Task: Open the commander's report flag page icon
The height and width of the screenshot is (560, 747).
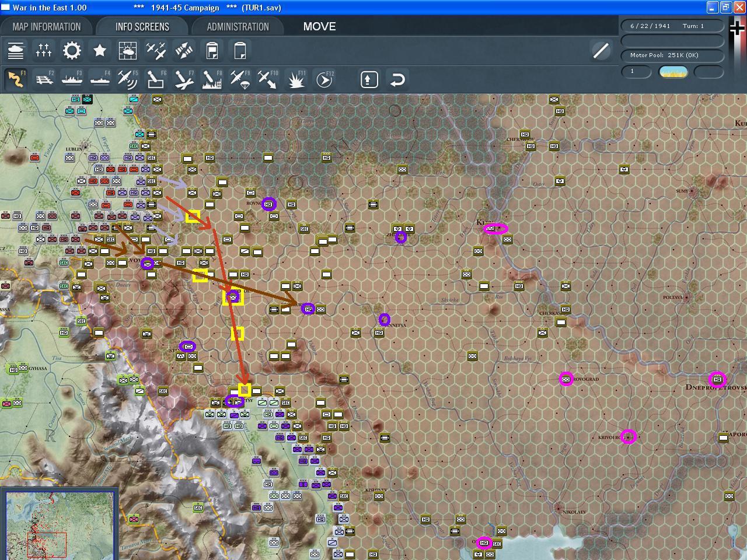Action: (x=212, y=51)
